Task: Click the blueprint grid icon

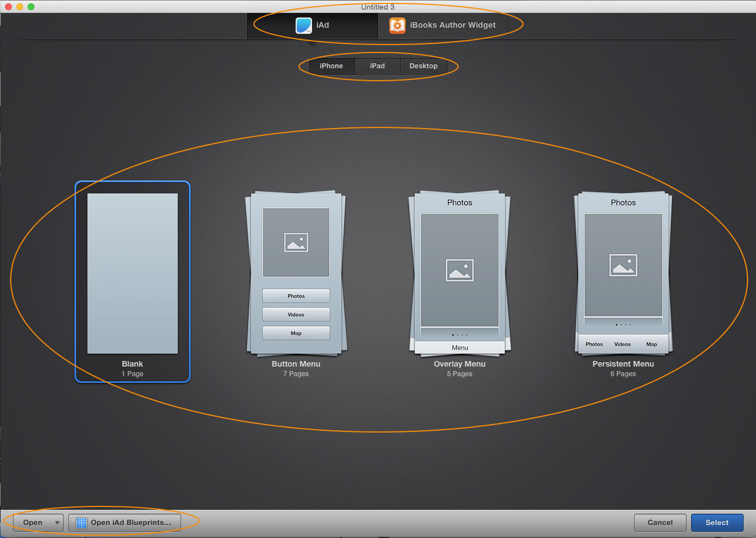Action: pos(81,523)
